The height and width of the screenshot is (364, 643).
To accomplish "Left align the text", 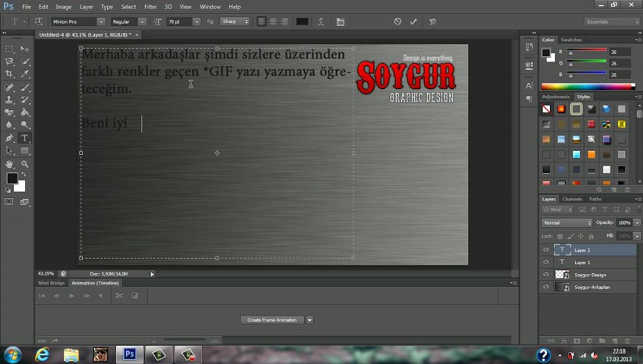I will [x=261, y=22].
